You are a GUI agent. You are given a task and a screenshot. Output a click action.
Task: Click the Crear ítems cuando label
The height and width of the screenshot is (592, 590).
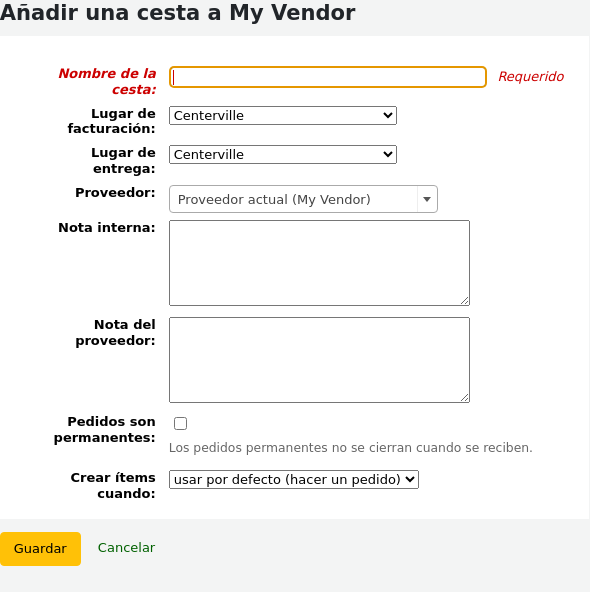coord(113,486)
